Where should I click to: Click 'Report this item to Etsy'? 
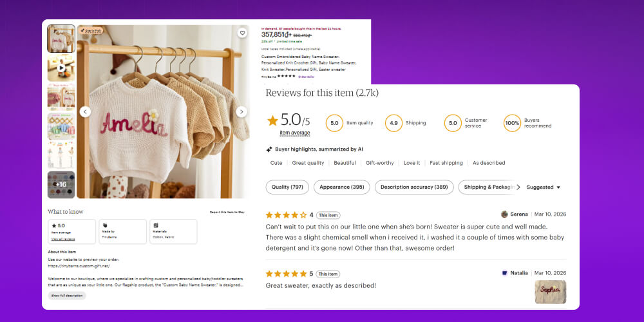point(227,212)
